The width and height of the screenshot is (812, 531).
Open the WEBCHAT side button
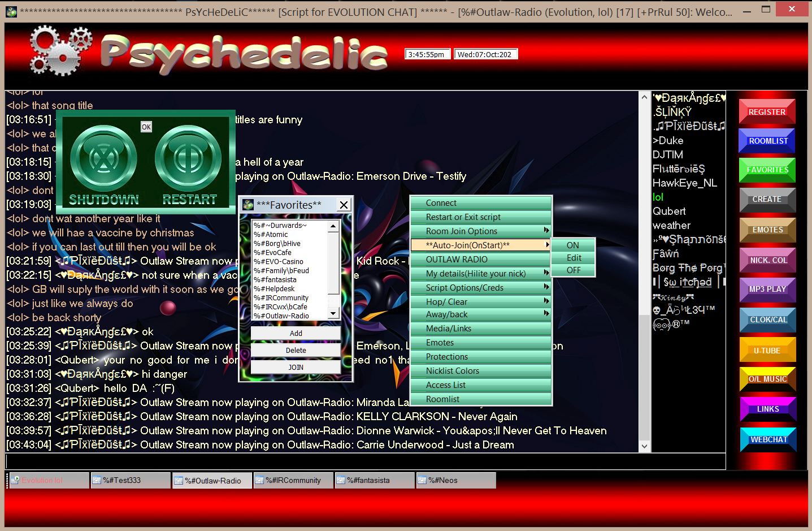tap(768, 439)
